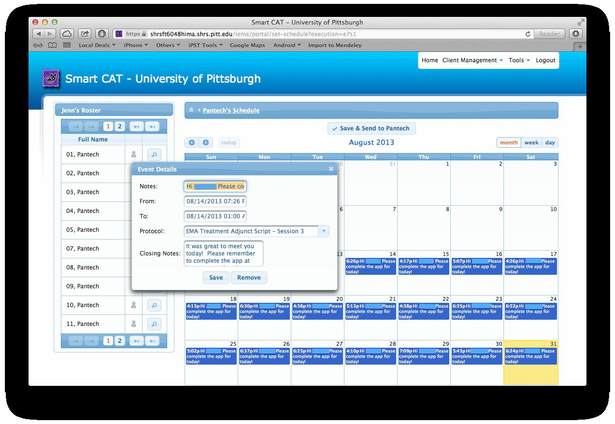Switch calendar to month view

point(509,143)
